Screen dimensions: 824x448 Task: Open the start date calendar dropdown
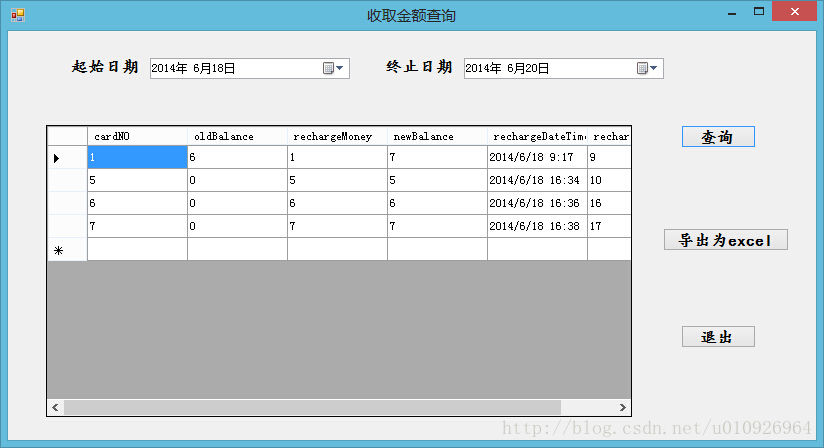[334, 68]
